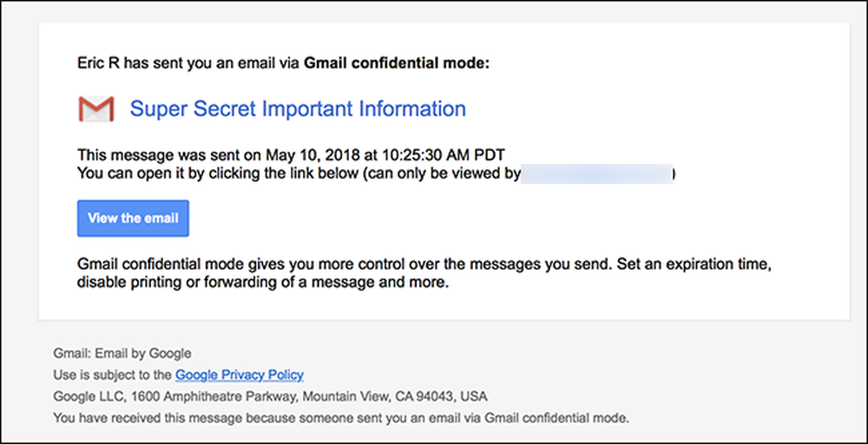
Task: Click the 'Use is subject to the' footer text
Action: pyautogui.click(x=112, y=375)
